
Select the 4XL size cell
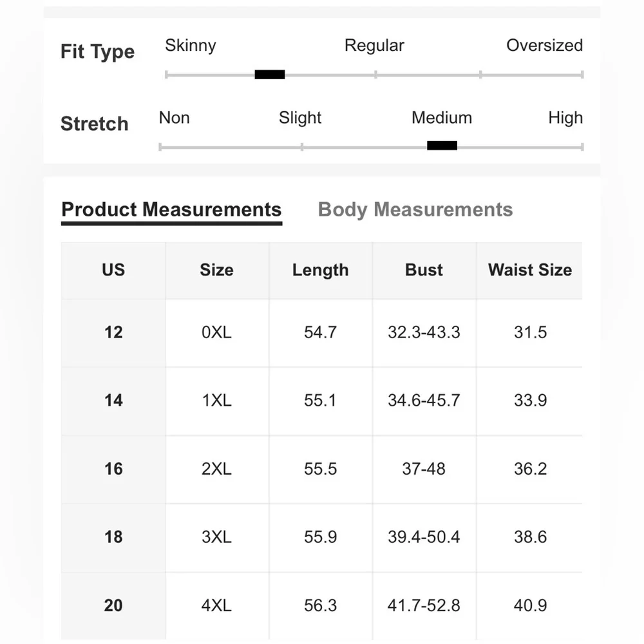[216, 605]
